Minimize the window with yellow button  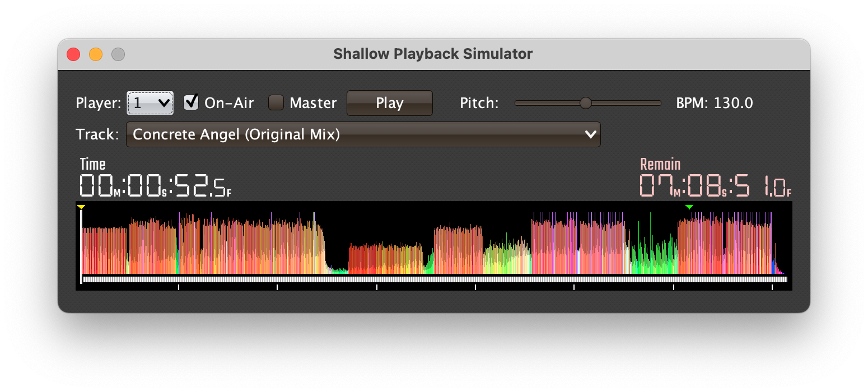click(96, 54)
